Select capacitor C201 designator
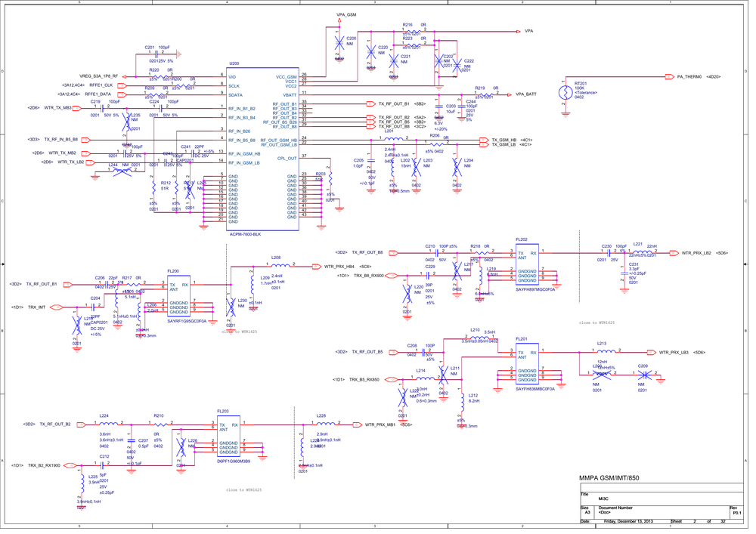Viewport: 756px width, 534px height. 150,48
